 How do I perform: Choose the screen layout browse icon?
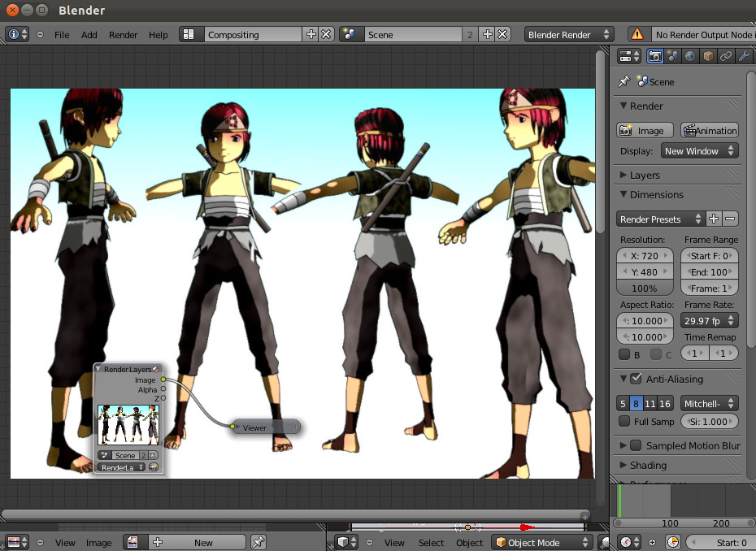click(x=189, y=34)
